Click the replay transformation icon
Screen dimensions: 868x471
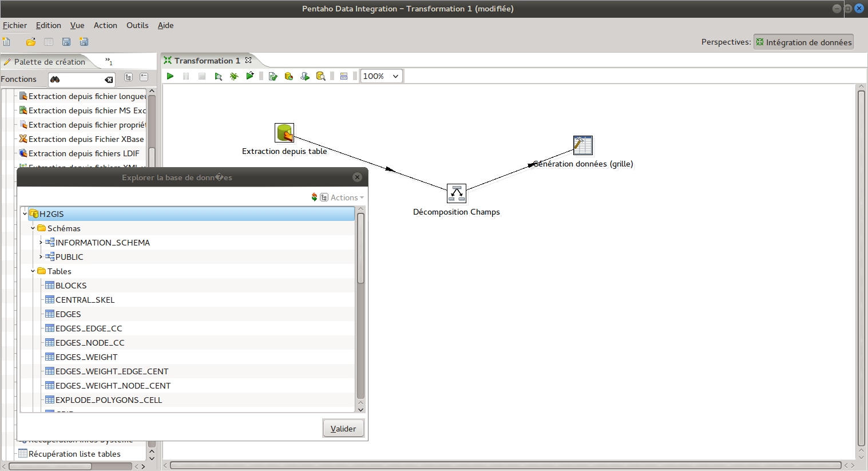pos(250,76)
